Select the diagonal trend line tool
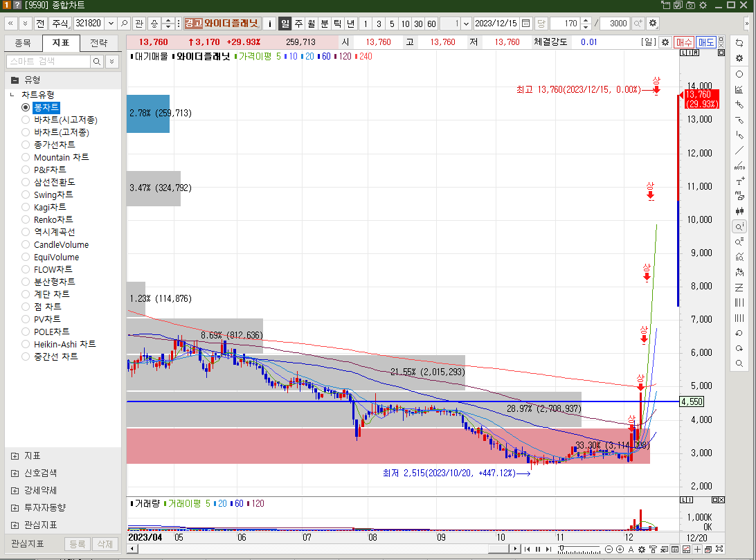Viewport: 756px width, 560px height. coord(739,151)
